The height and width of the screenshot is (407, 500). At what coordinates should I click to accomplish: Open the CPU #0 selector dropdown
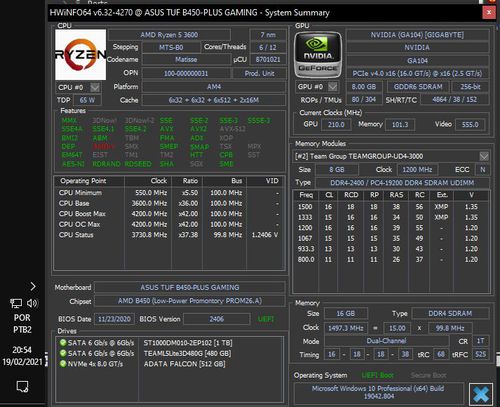95,87
